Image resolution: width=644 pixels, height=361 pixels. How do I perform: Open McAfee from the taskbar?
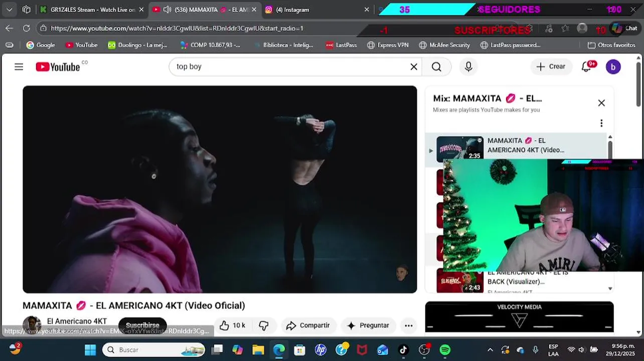[362, 349]
